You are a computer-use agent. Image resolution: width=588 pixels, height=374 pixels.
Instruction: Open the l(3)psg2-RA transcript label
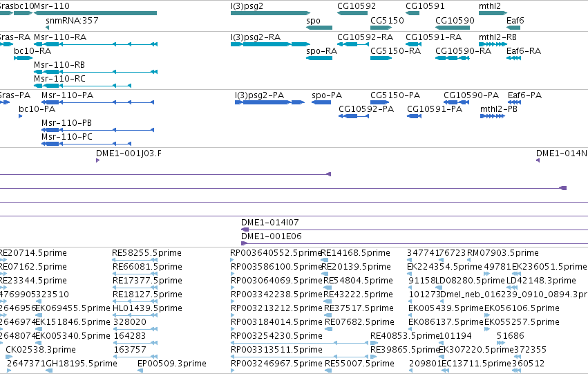256,37
